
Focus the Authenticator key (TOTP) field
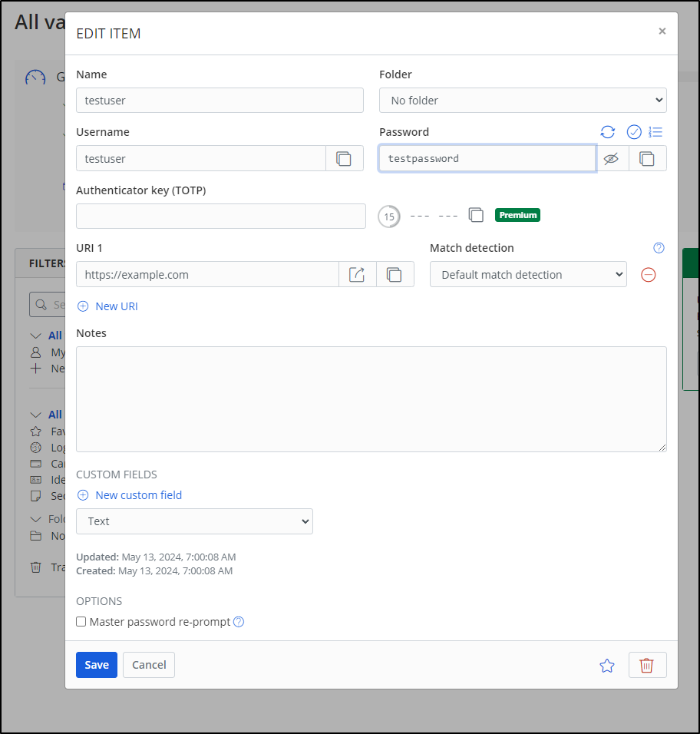(x=221, y=217)
